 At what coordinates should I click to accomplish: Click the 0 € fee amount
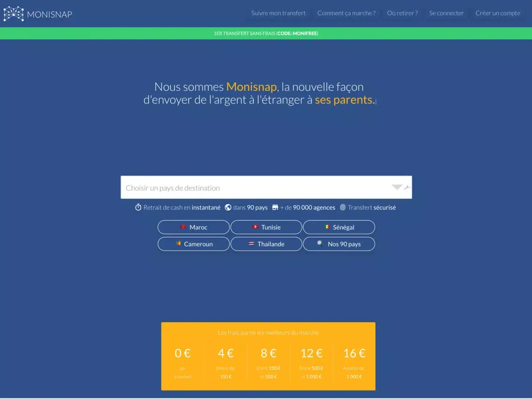point(183,353)
